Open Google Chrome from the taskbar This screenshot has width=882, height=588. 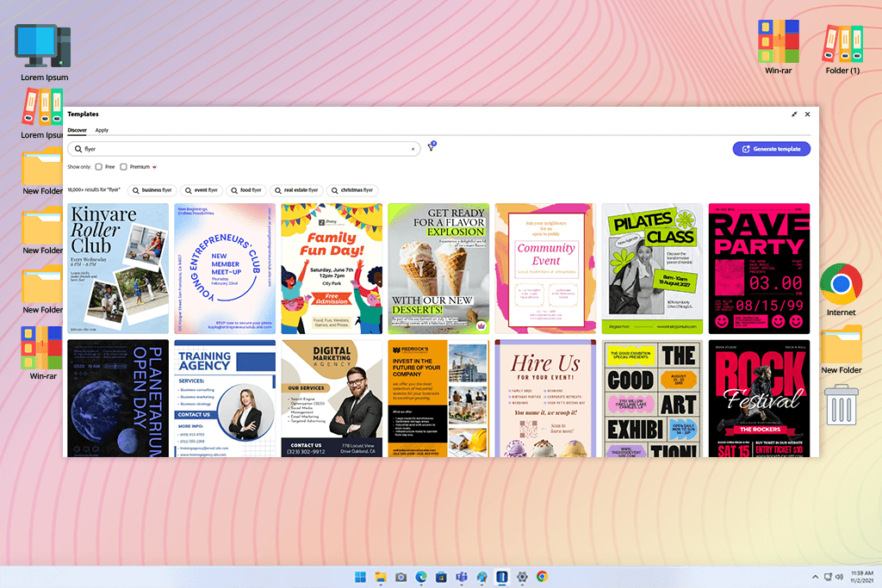pyautogui.click(x=543, y=577)
